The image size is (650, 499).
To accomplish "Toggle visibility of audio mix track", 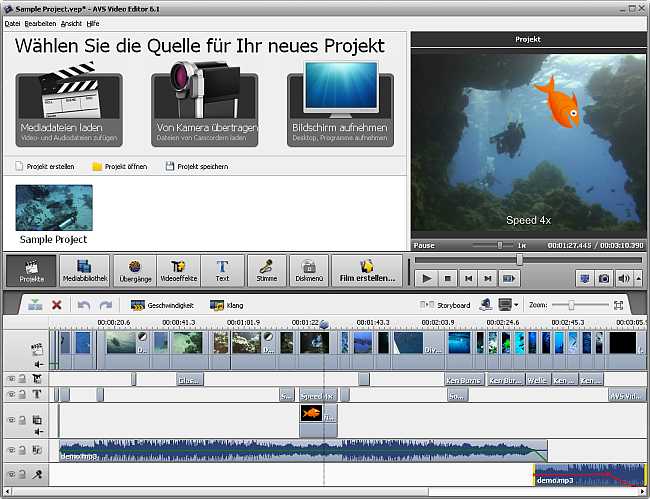I will [x=11, y=450].
